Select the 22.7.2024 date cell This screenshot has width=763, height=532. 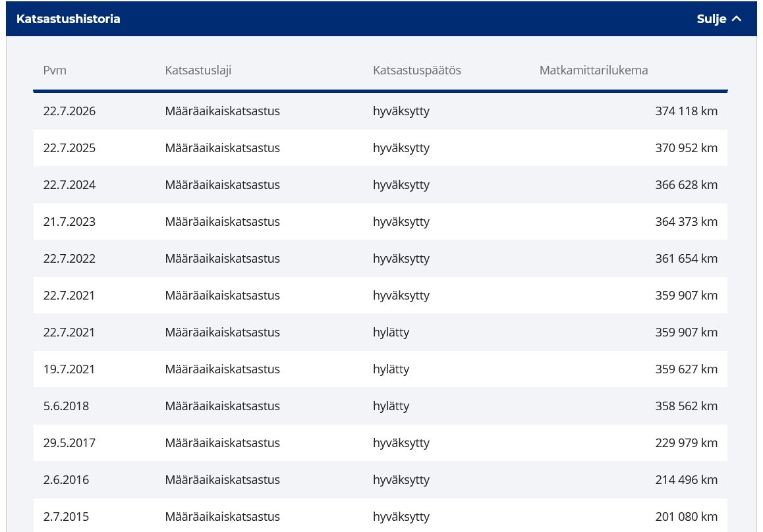pos(70,185)
